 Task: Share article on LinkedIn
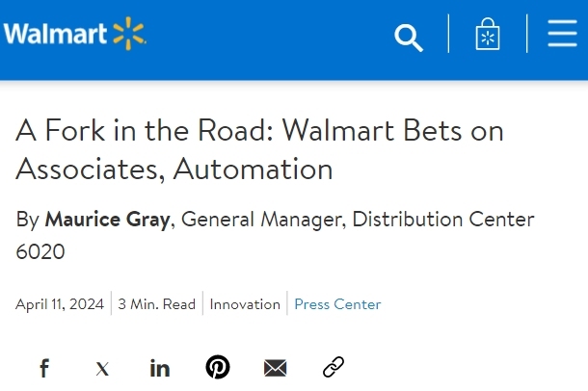click(x=160, y=368)
